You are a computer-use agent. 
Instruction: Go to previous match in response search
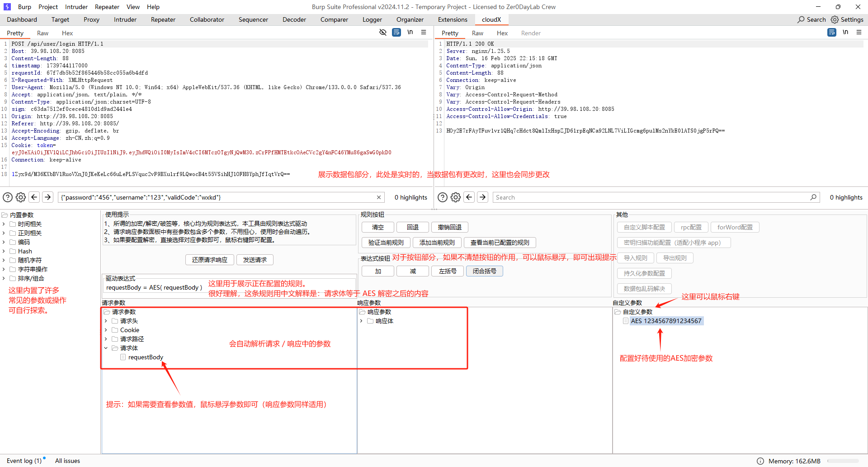(469, 197)
